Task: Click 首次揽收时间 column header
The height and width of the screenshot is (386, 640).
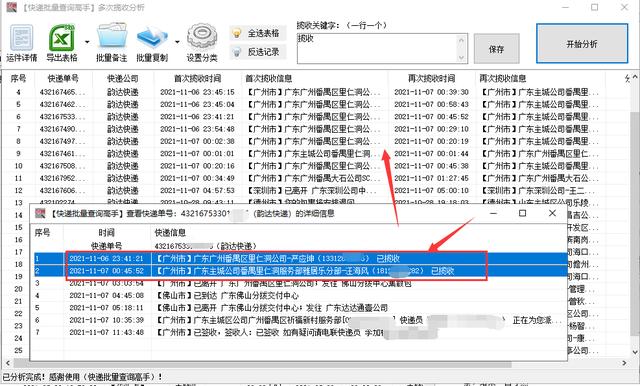Action: tap(198, 78)
